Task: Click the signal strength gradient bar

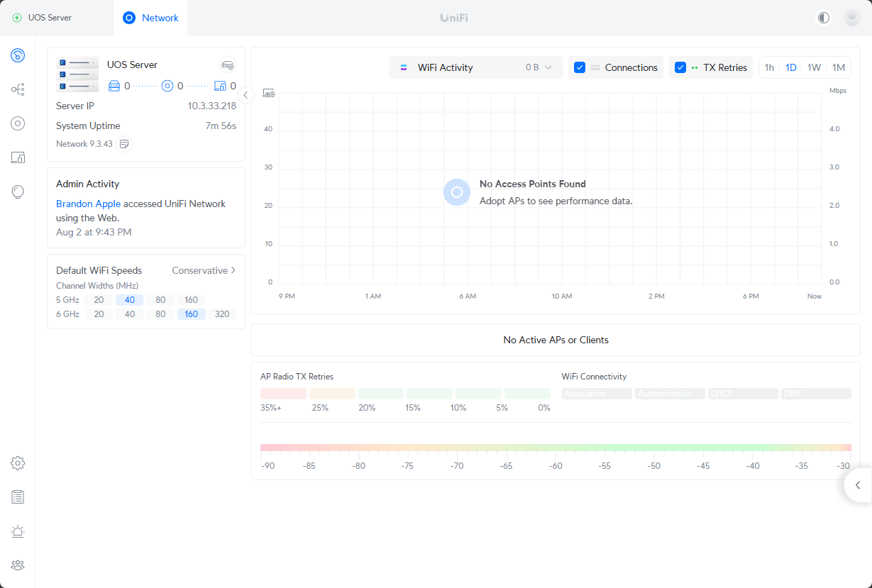Action: [x=556, y=448]
